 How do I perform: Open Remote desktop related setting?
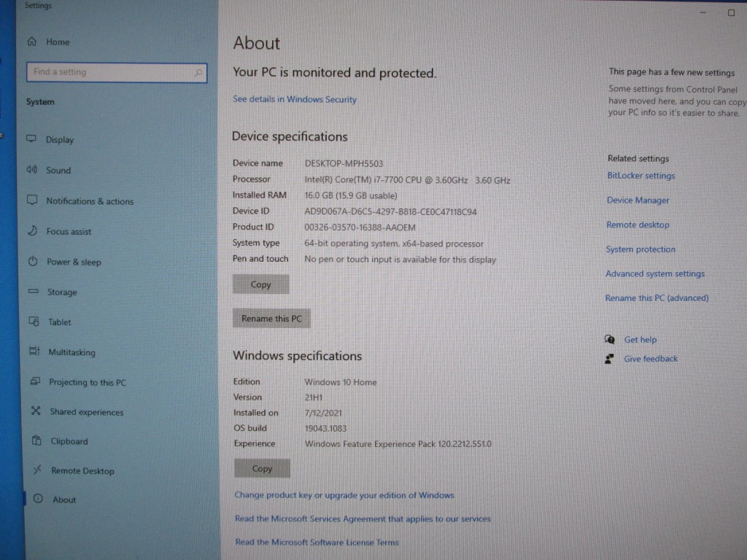[x=638, y=225]
